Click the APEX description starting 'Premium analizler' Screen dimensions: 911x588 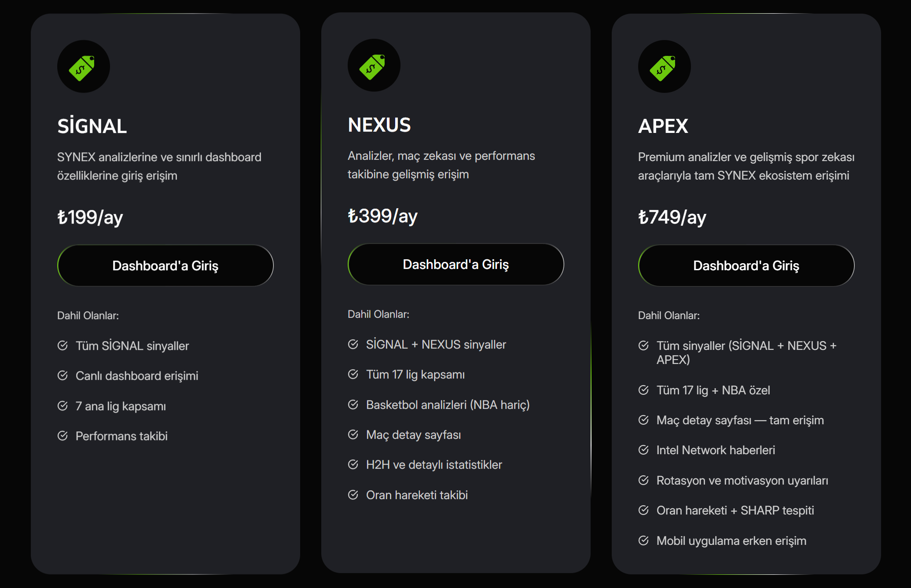click(746, 166)
